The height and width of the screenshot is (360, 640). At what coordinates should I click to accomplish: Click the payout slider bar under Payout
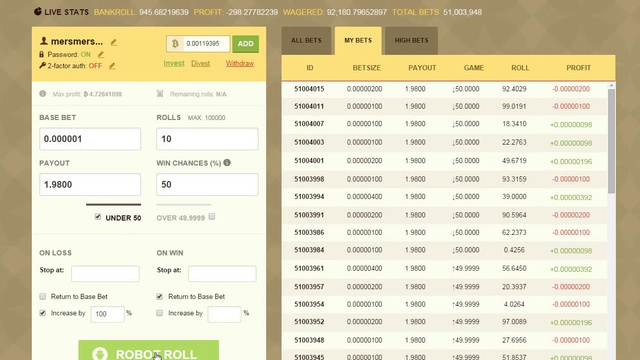click(x=113, y=204)
